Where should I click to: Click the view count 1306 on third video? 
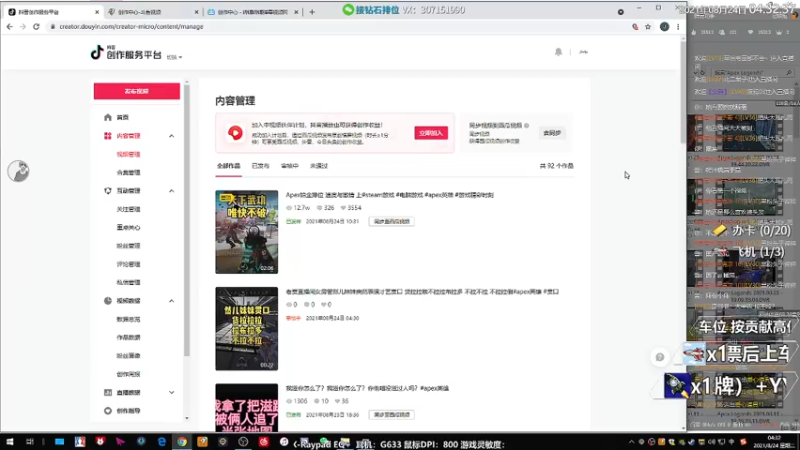pyautogui.click(x=297, y=401)
